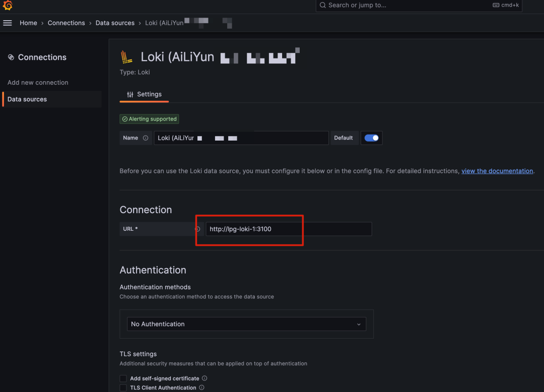This screenshot has height=392, width=544.
Task: Expand authentication methods with chevron arrow
Action: tap(359, 324)
